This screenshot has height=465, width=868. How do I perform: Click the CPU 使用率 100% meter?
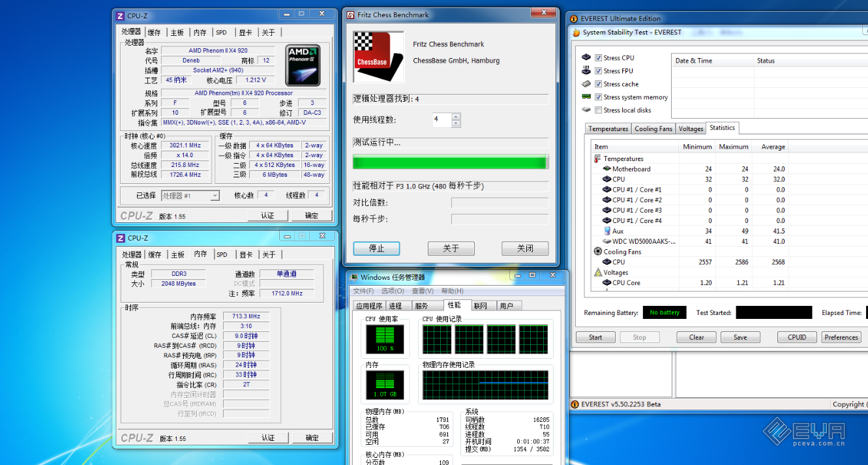pyautogui.click(x=385, y=340)
